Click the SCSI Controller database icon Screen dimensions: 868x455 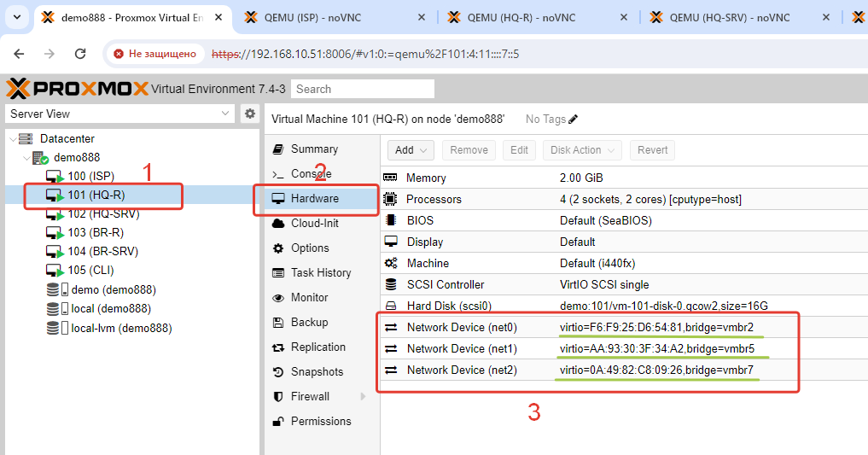click(x=391, y=284)
